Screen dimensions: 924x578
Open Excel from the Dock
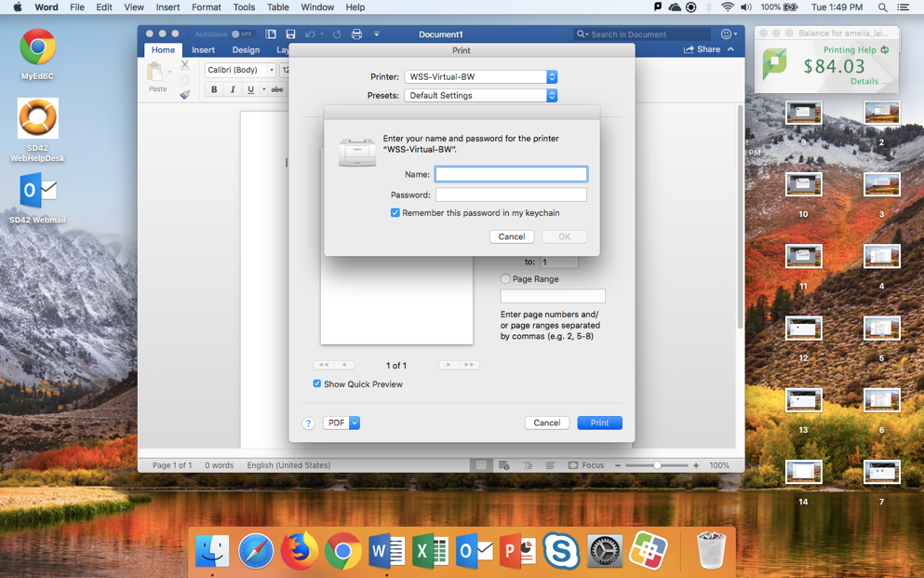coord(430,552)
